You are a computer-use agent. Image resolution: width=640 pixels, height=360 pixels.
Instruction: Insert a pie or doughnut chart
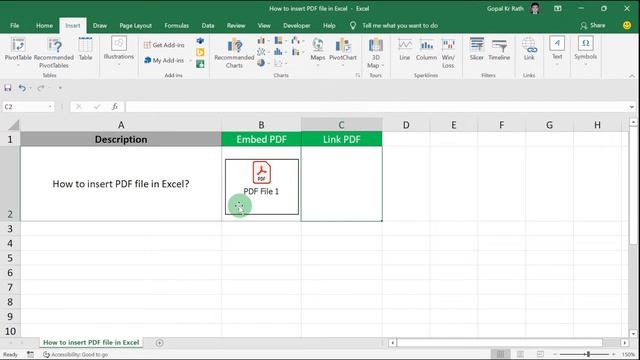(262, 63)
